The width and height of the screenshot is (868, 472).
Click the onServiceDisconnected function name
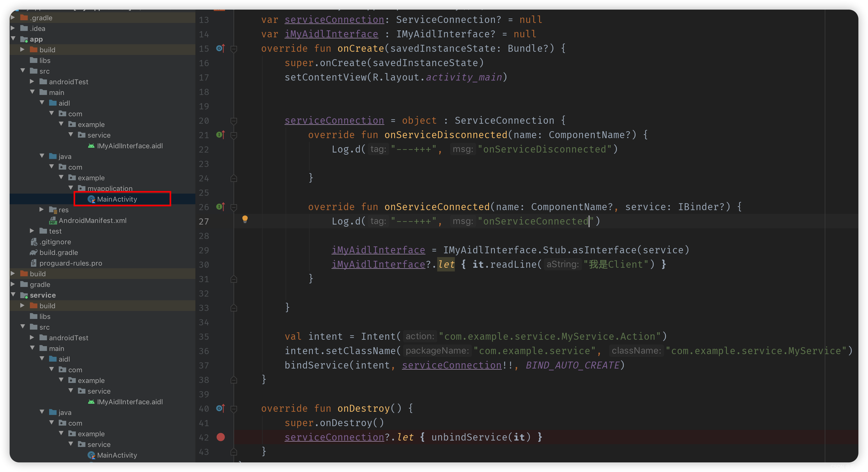(x=446, y=135)
